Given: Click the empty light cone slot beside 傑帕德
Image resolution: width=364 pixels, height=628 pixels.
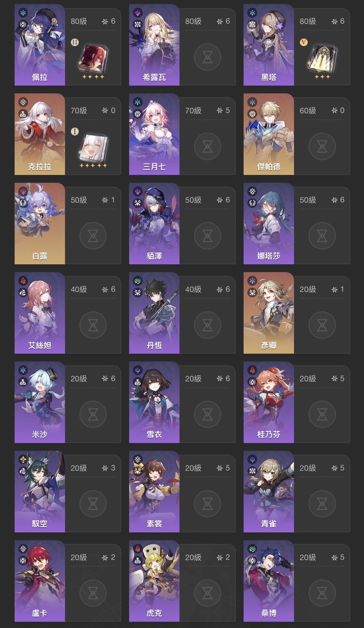Looking at the screenshot, I should tap(322, 147).
